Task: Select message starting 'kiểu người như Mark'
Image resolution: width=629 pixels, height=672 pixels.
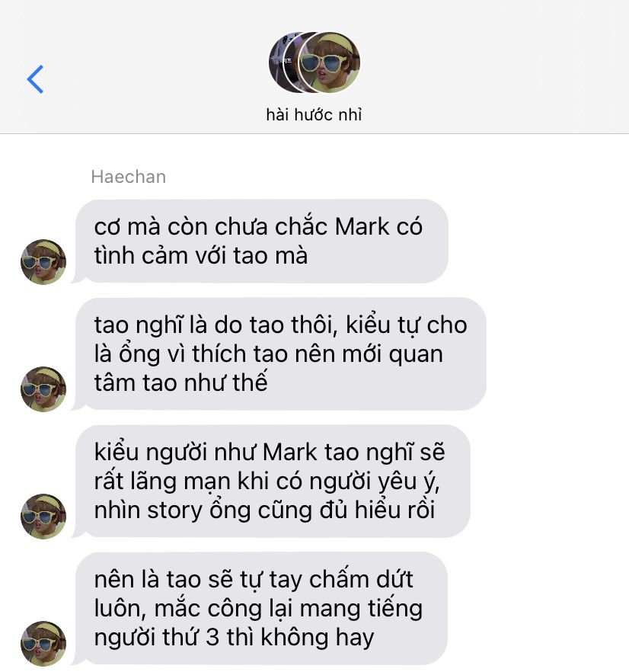Action: click(x=273, y=482)
